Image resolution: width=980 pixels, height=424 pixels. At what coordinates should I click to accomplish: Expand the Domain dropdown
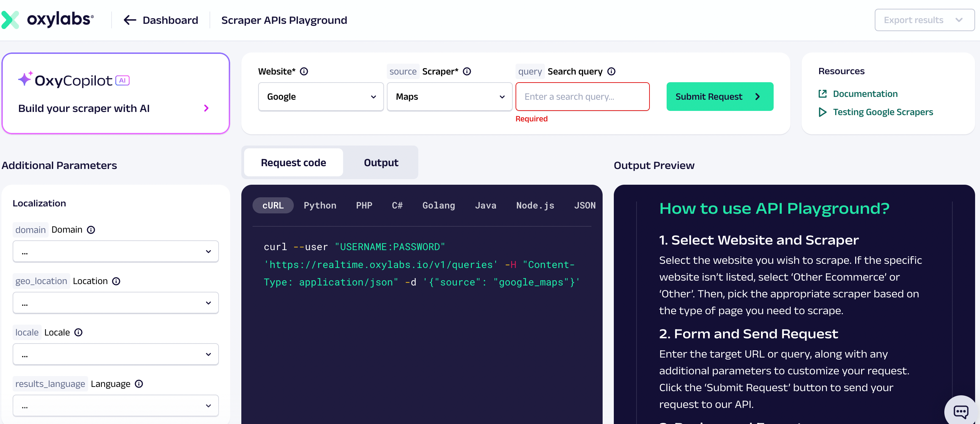point(116,252)
